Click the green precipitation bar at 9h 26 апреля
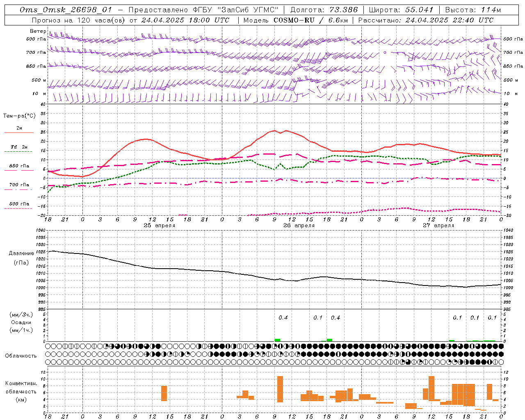Viewport: 525px width, 420px height. pyautogui.click(x=278, y=340)
